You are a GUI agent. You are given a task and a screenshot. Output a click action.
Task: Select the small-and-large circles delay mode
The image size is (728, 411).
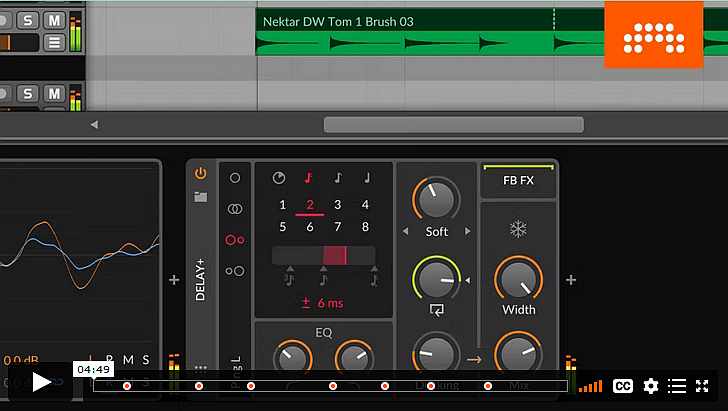coord(235,271)
